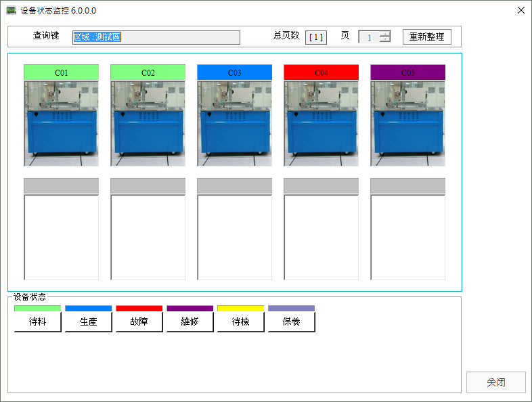
Task: Open the C01 machine image
Action: pyautogui.click(x=62, y=124)
